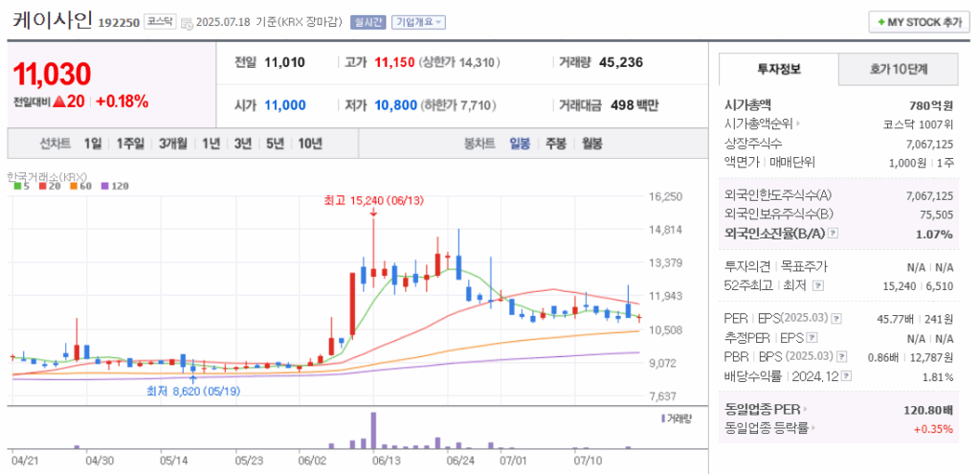Click the 케이사인 stock name
980x474 pixels.
point(53,21)
